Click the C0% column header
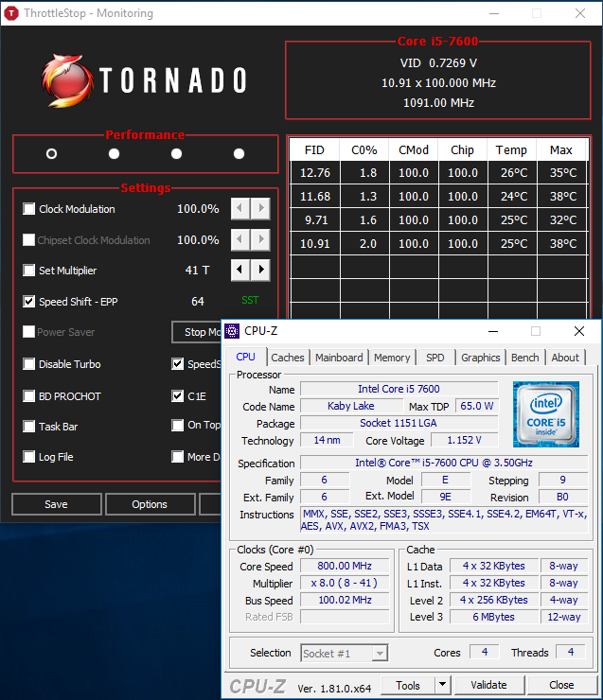 coord(364,150)
